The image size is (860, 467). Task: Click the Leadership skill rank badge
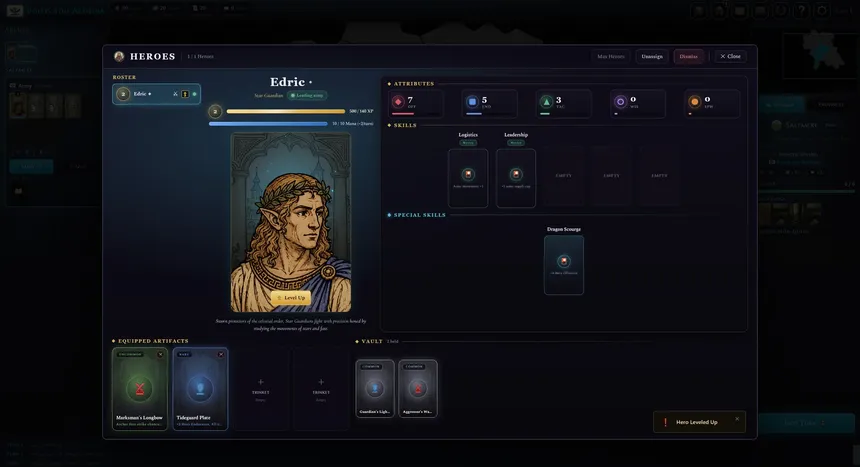click(516, 143)
